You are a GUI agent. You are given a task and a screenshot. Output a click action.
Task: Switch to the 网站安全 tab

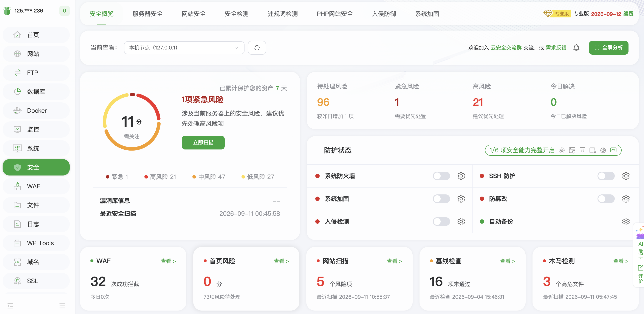coord(194,14)
